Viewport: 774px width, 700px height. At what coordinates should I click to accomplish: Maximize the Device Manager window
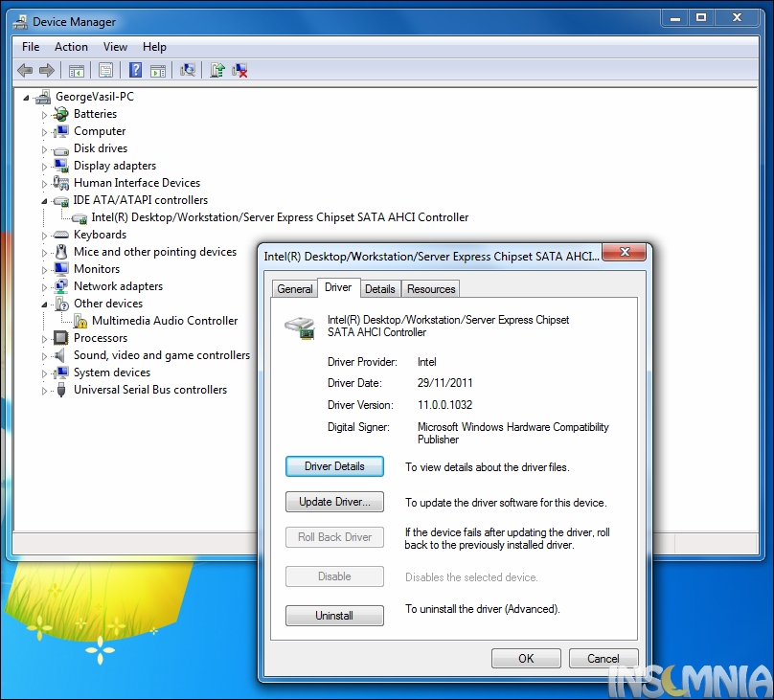pyautogui.click(x=701, y=18)
